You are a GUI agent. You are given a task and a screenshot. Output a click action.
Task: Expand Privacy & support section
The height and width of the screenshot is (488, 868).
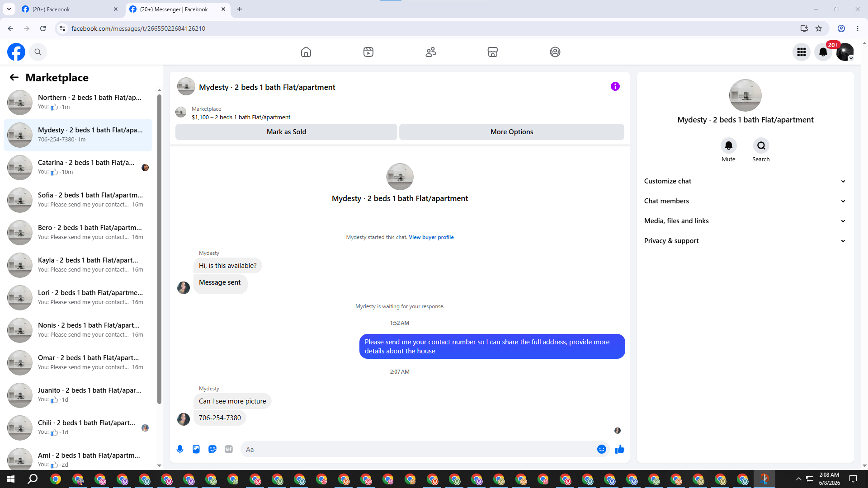(745, 241)
